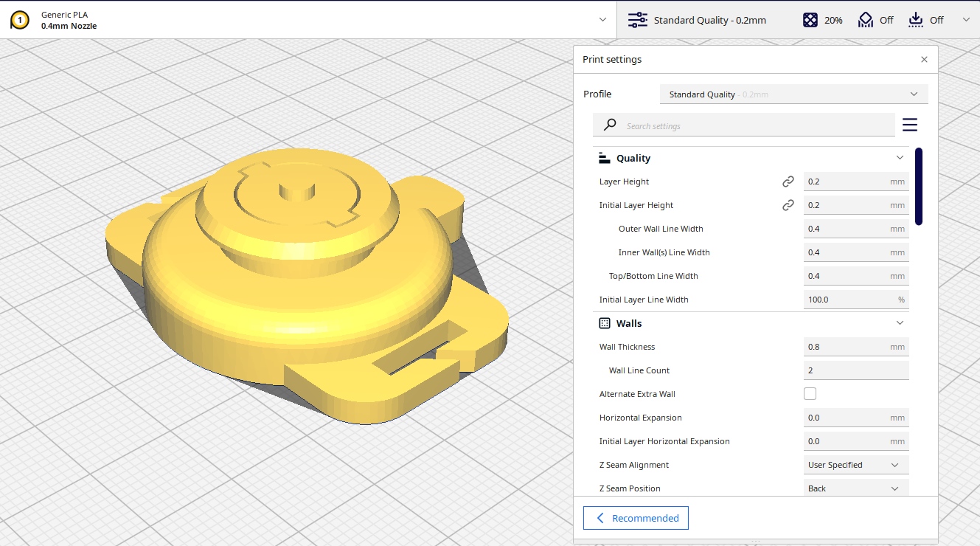Click the 0.4mm Nozzle label
980x546 pixels.
pyautogui.click(x=69, y=26)
